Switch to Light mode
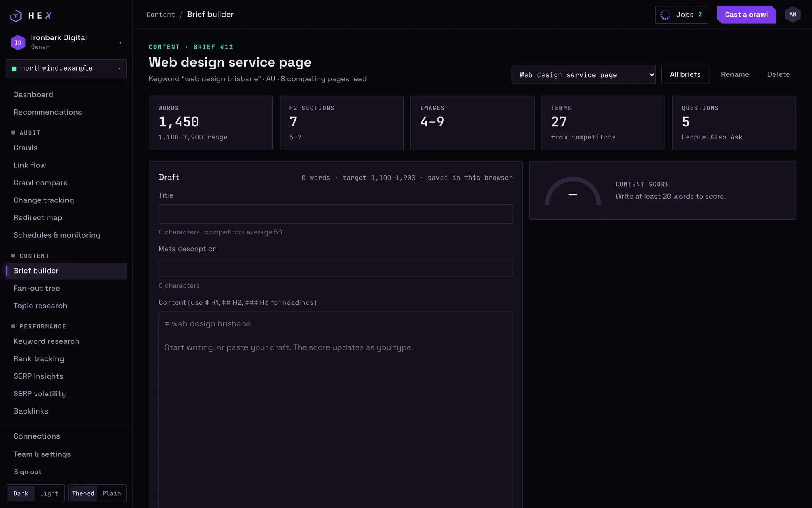Viewport: 812px width, 508px height. click(49, 493)
